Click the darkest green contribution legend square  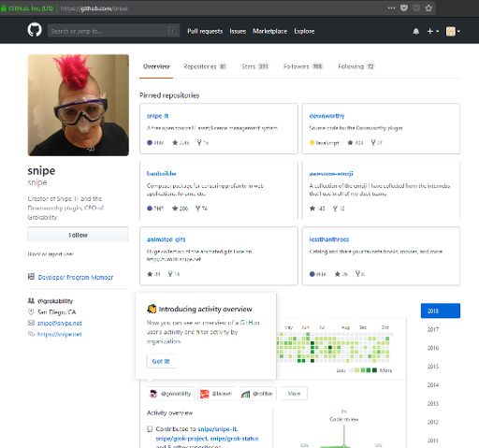374,370
